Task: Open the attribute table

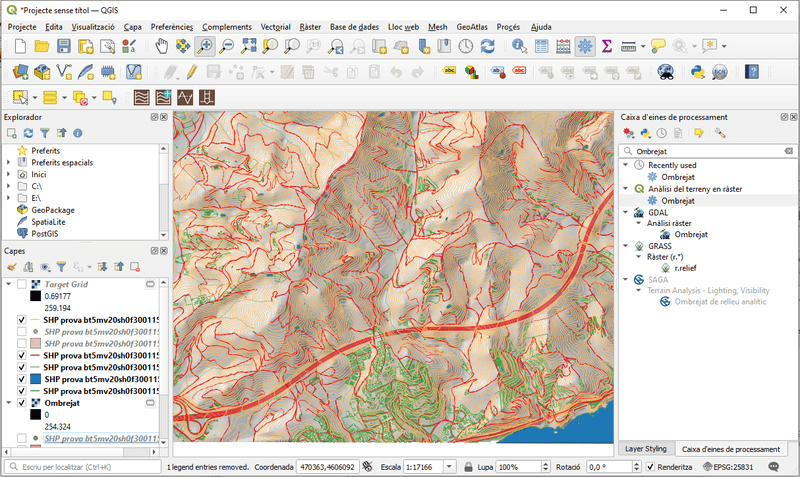Action: coord(541,46)
